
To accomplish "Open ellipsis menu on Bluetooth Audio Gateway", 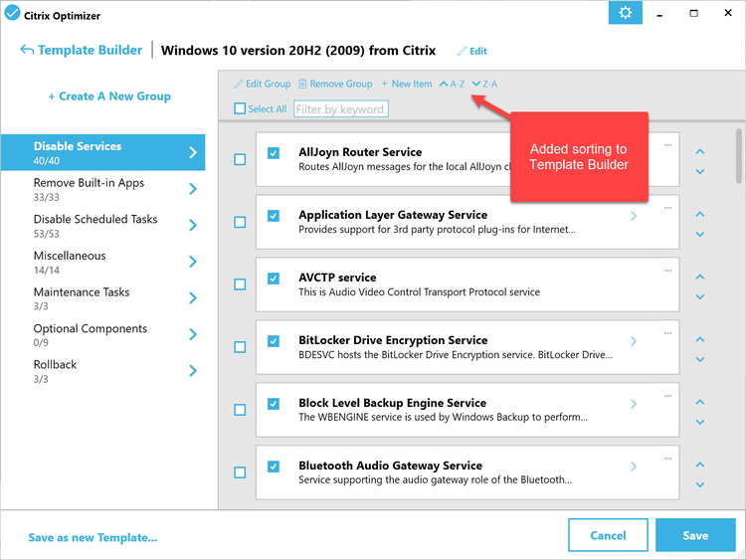I will tap(668, 459).
